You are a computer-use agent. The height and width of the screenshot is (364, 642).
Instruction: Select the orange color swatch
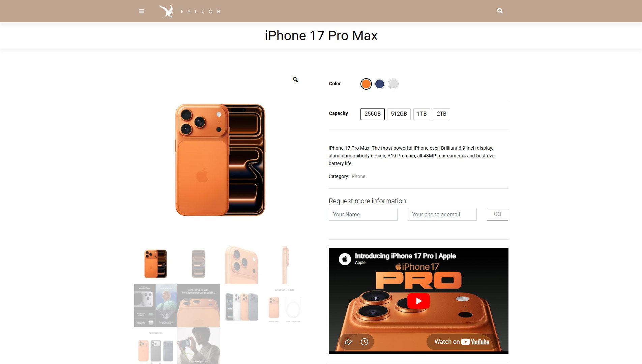point(366,84)
